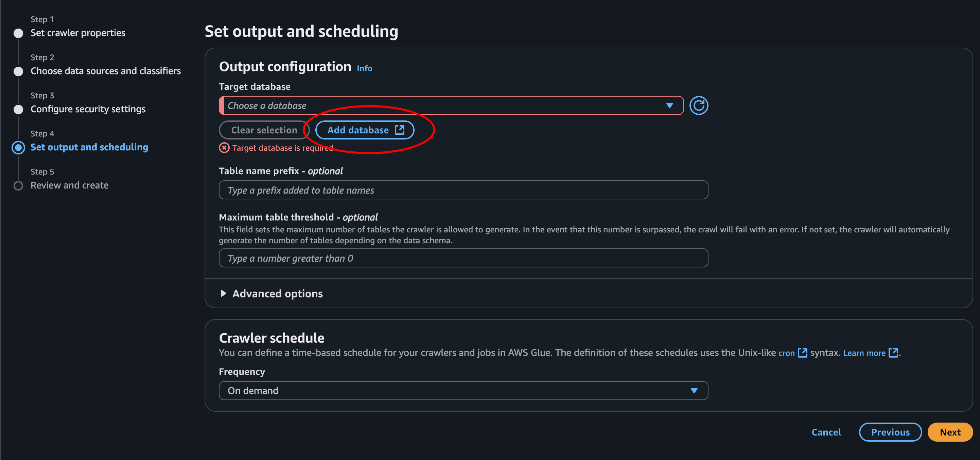The image size is (980, 460).
Task: Click the Previous button
Action: point(890,432)
